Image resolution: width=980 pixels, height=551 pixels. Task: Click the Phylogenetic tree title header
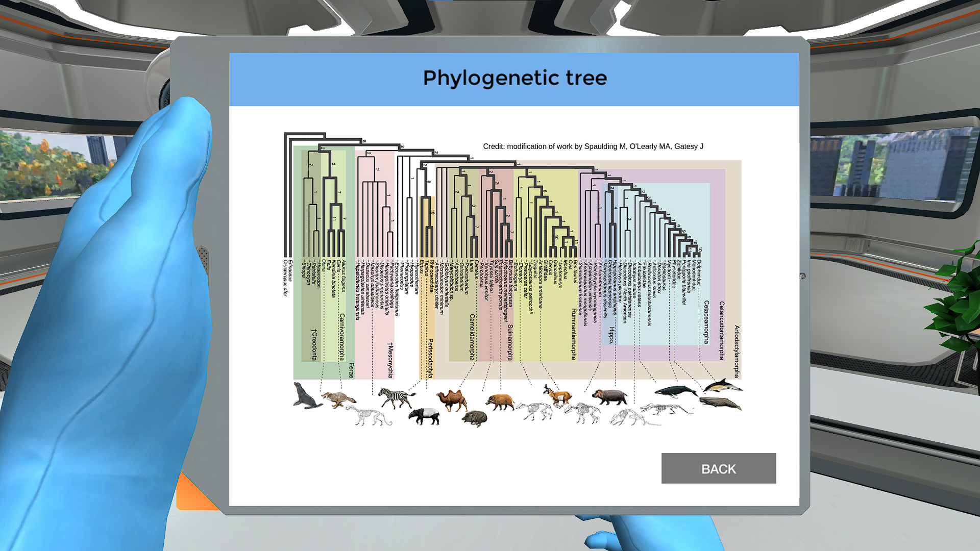click(x=514, y=79)
